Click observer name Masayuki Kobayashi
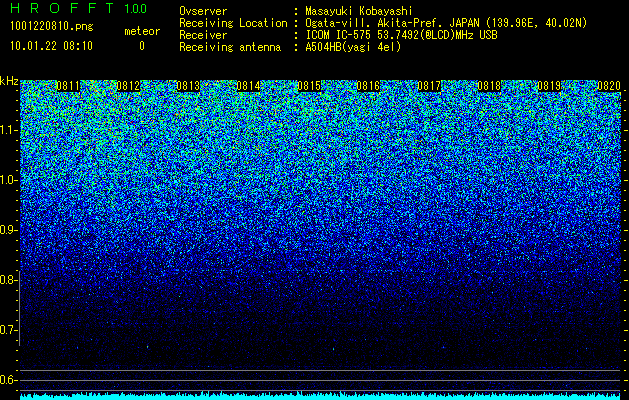The height and width of the screenshot is (400, 629). point(359,11)
